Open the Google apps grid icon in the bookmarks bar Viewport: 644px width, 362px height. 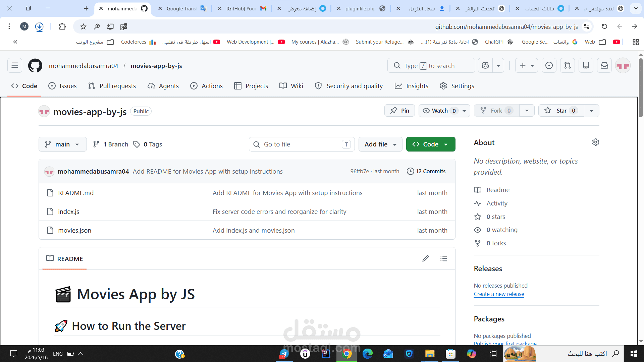(x=636, y=42)
